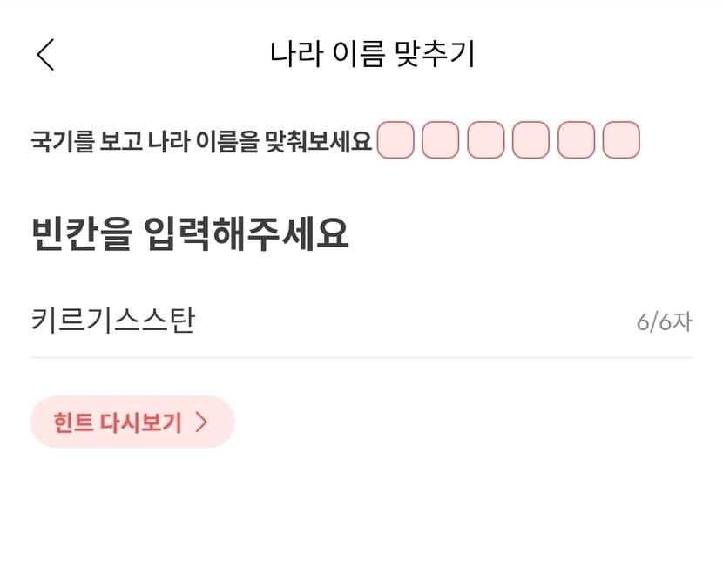Click the 힌트 다시보기 text label
The height and width of the screenshot is (588, 723).
[117, 423]
